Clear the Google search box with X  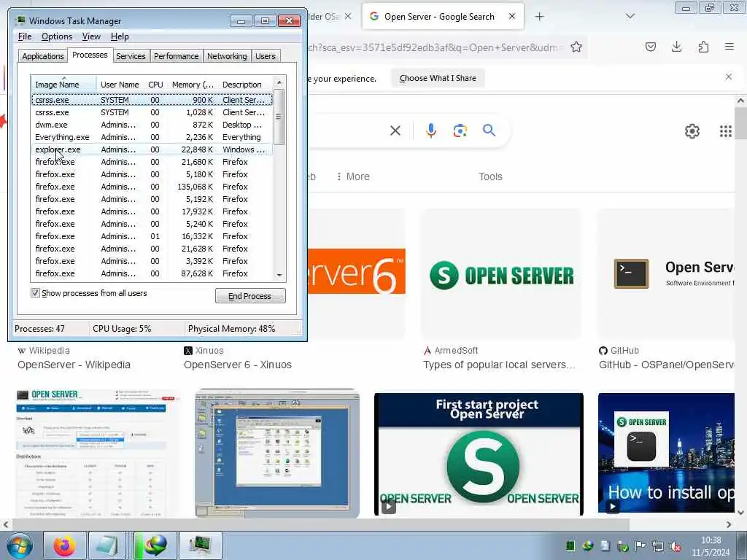(x=395, y=131)
